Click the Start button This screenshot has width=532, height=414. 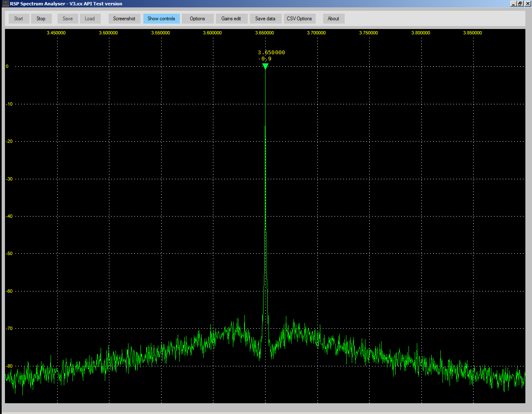(x=19, y=19)
